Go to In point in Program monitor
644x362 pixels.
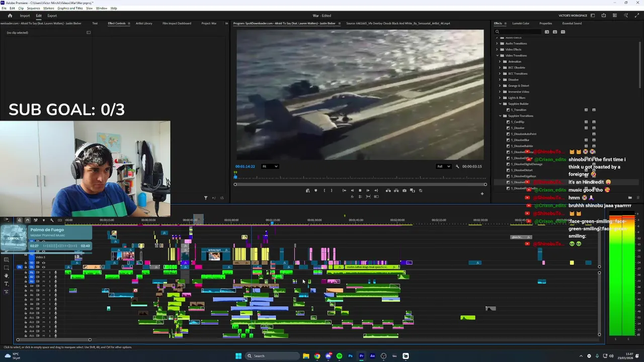pyautogui.click(x=344, y=191)
